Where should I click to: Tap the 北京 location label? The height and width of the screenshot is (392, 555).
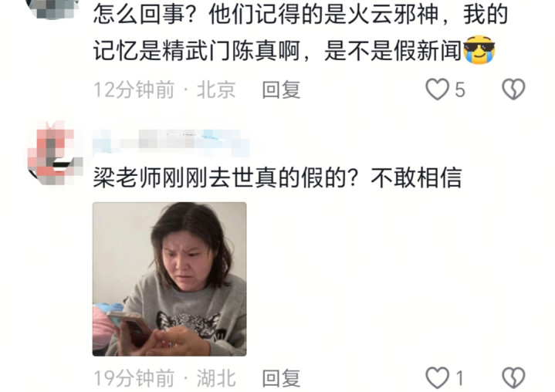pos(216,90)
